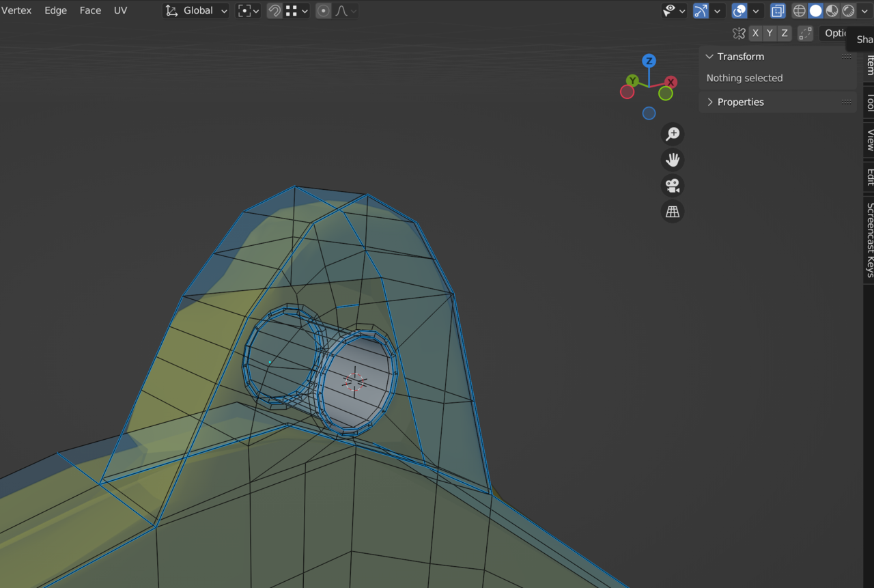
Task: Toggle snapping magnet
Action: click(274, 11)
